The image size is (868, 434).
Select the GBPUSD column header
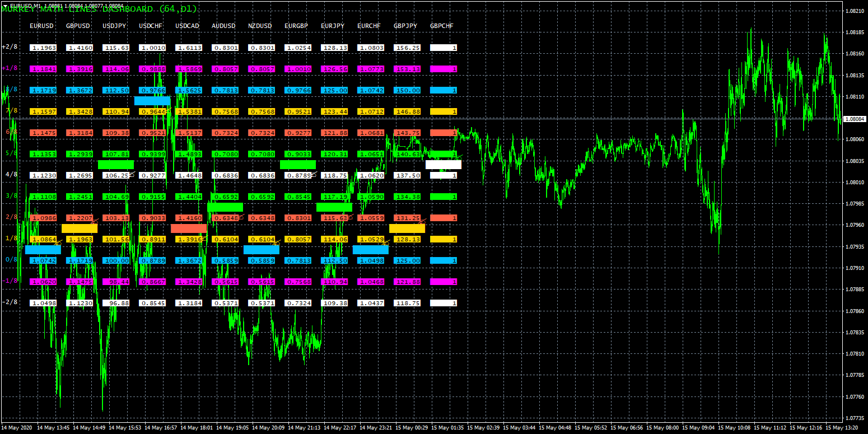click(x=78, y=26)
